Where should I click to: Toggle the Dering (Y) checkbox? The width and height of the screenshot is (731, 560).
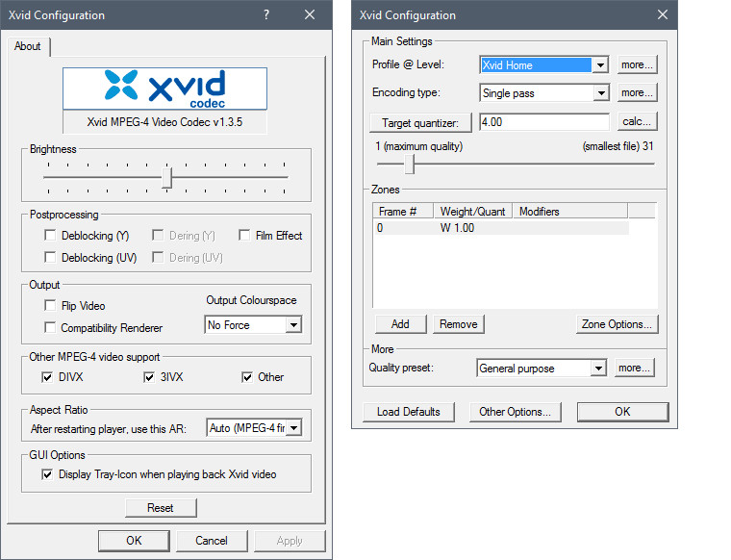coord(158,235)
